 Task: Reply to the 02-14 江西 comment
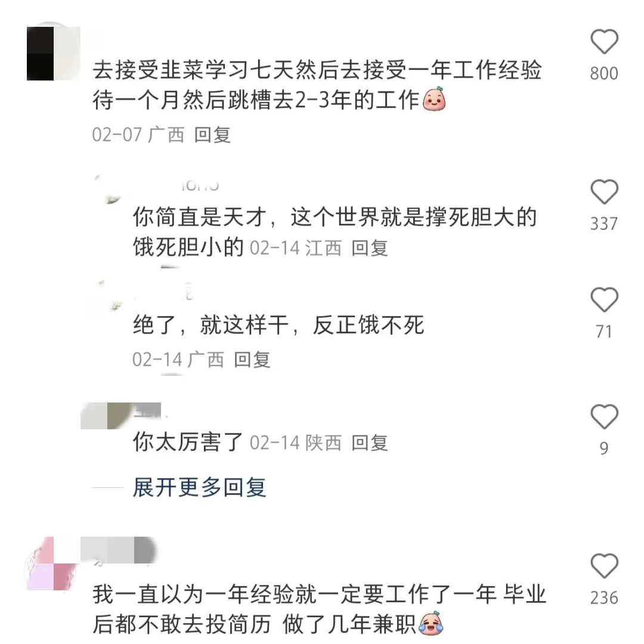pyautogui.click(x=370, y=247)
